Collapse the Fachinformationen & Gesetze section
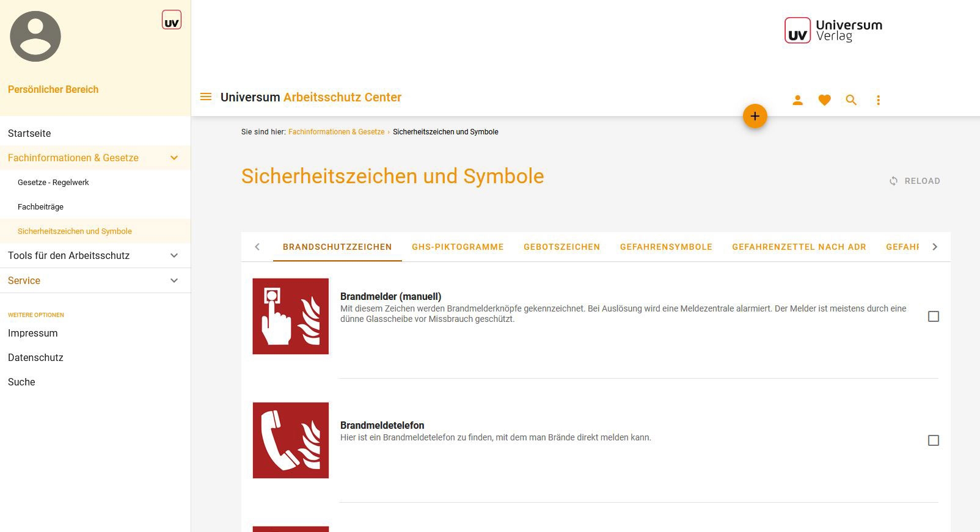Image resolution: width=980 pixels, height=532 pixels. [x=174, y=158]
